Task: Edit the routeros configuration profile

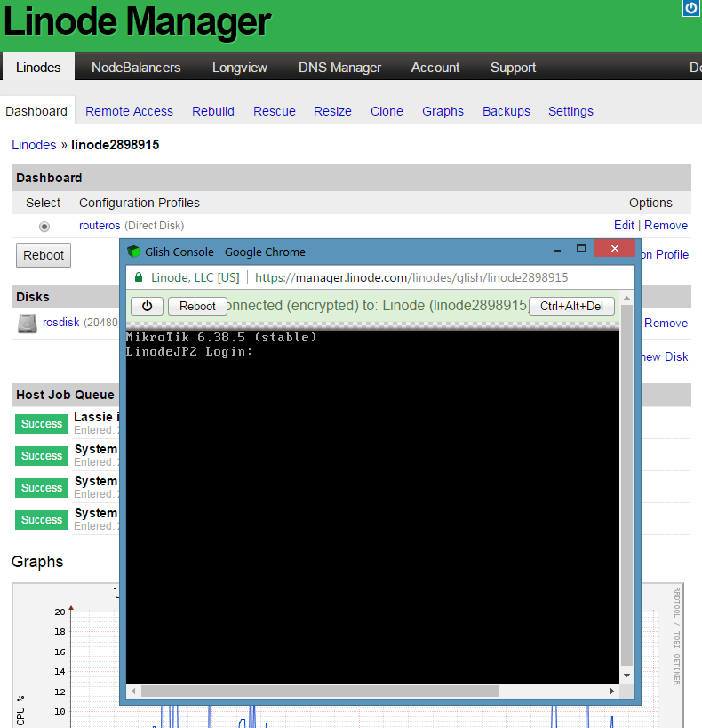Action: tap(624, 226)
